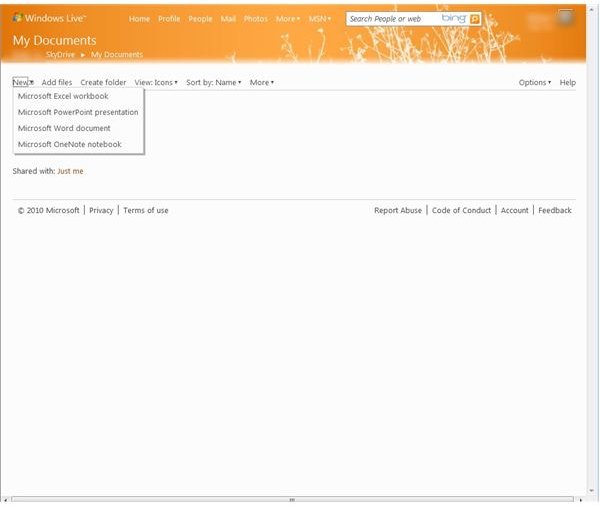Viewport: 600px width, 505px height.
Task: Click the vertical scrollbar up arrow
Action: click(x=592, y=8)
